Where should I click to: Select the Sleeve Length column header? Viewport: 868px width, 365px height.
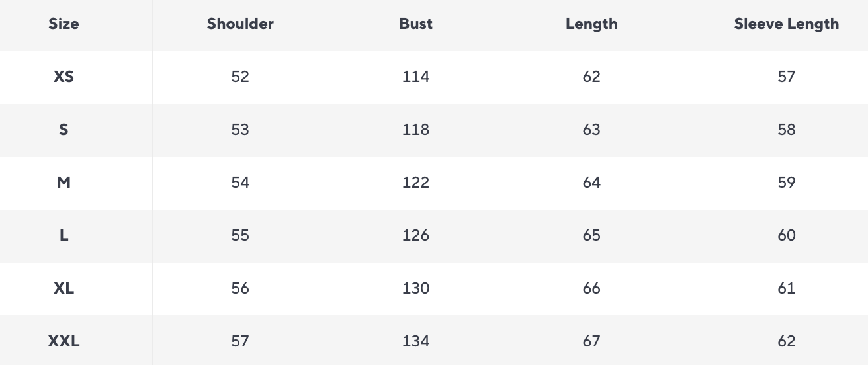tap(786, 24)
